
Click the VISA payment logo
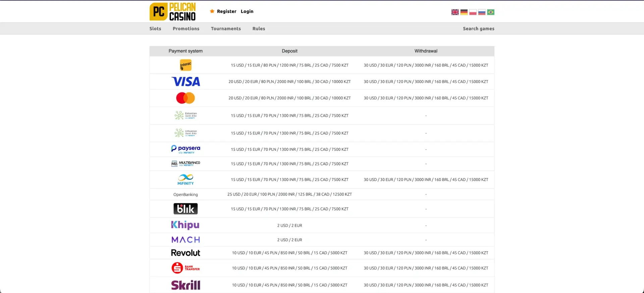tap(185, 82)
